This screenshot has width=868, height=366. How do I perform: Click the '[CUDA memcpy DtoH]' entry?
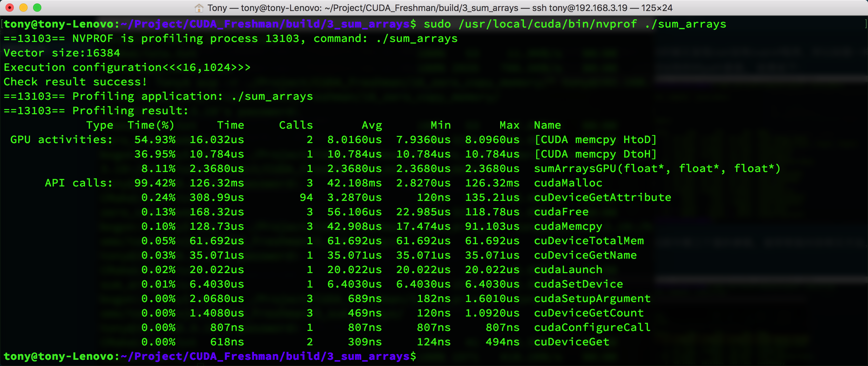point(595,154)
